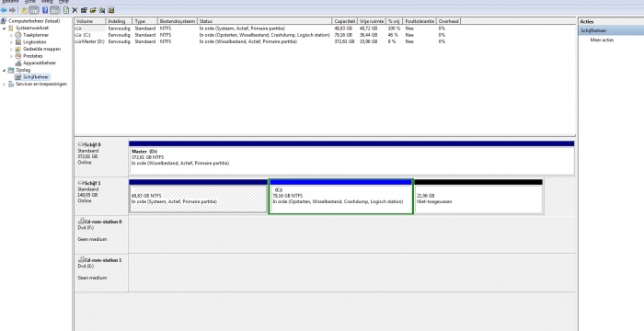Click the 48,83 GB capacity cell
Image resolution: width=644 pixels, height=331 pixels.
click(x=343, y=29)
